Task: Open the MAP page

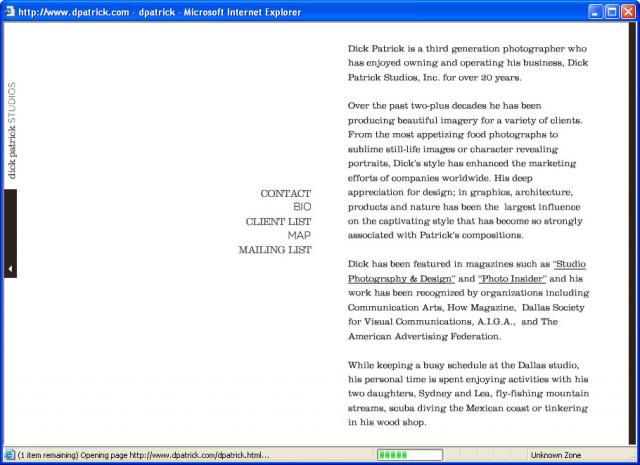Action: point(299,236)
